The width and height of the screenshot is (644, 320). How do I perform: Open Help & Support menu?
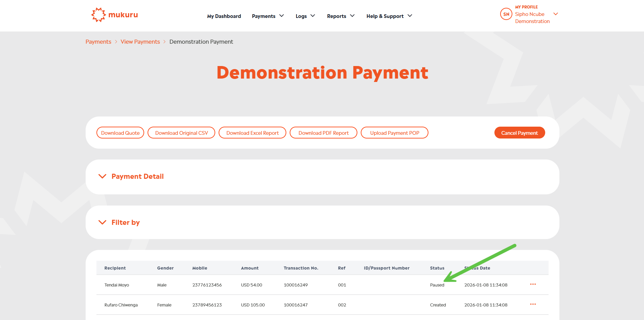tap(389, 16)
